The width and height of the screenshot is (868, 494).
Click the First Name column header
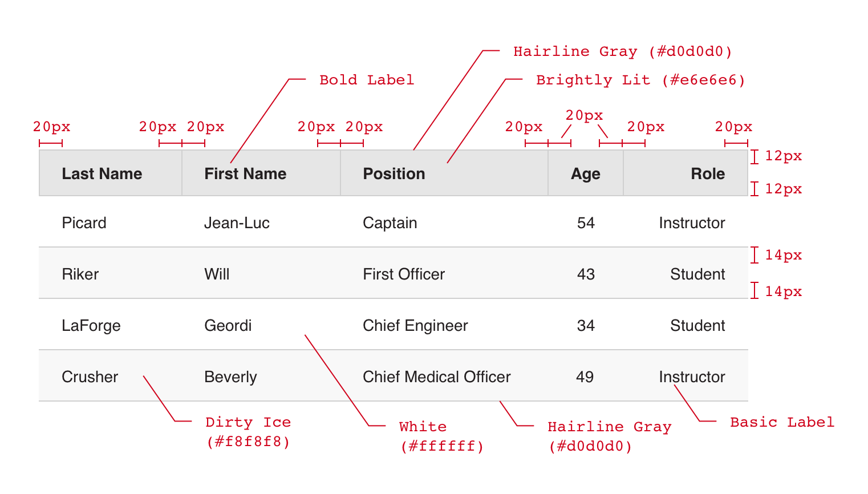pyautogui.click(x=245, y=173)
